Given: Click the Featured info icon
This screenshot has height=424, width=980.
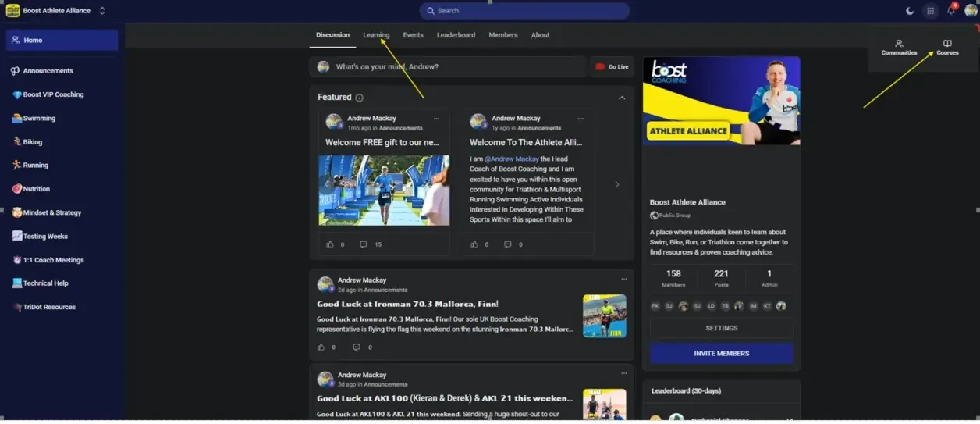Looking at the screenshot, I should point(359,98).
